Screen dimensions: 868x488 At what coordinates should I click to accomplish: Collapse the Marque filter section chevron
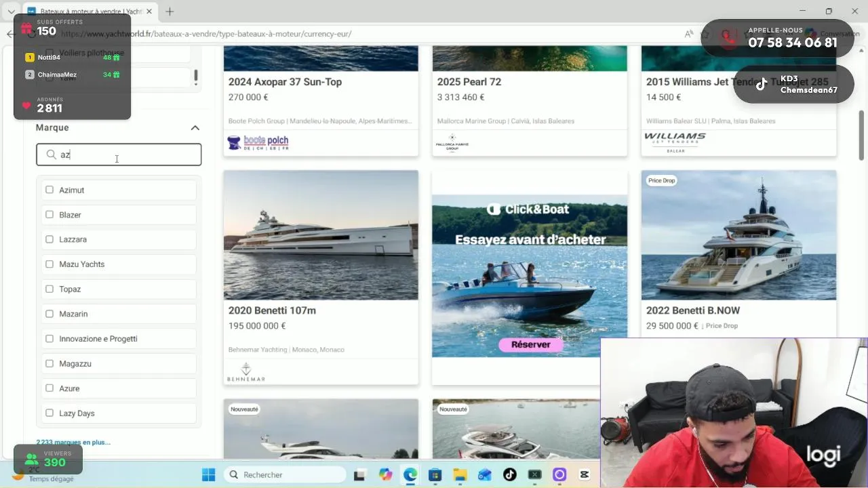click(x=195, y=127)
